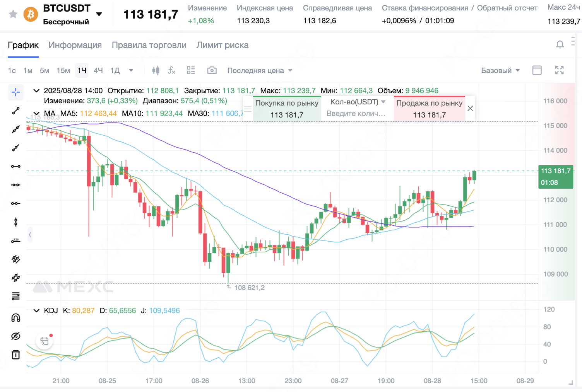Screen dimensions: 582x392
Task: Delete all drawings with trash icon
Action: pyautogui.click(x=15, y=355)
